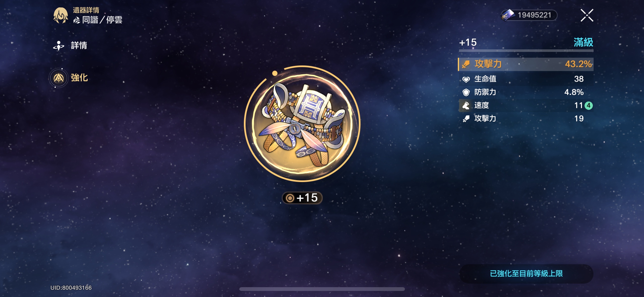Click the Harmony path icon beside 同諧

77,20
